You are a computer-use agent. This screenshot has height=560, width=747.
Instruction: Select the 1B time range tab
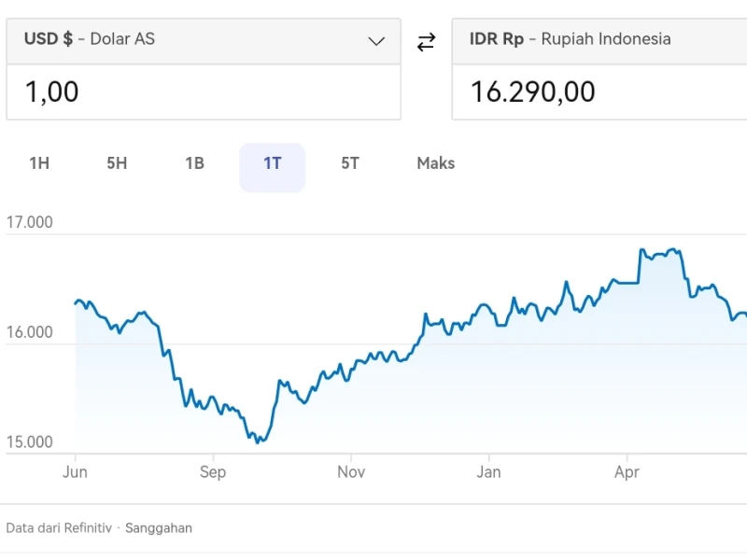pos(194,163)
